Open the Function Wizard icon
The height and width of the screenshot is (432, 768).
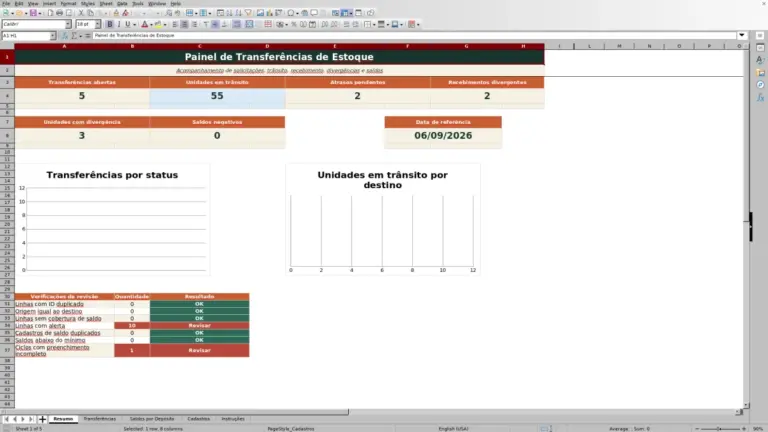(x=64, y=36)
